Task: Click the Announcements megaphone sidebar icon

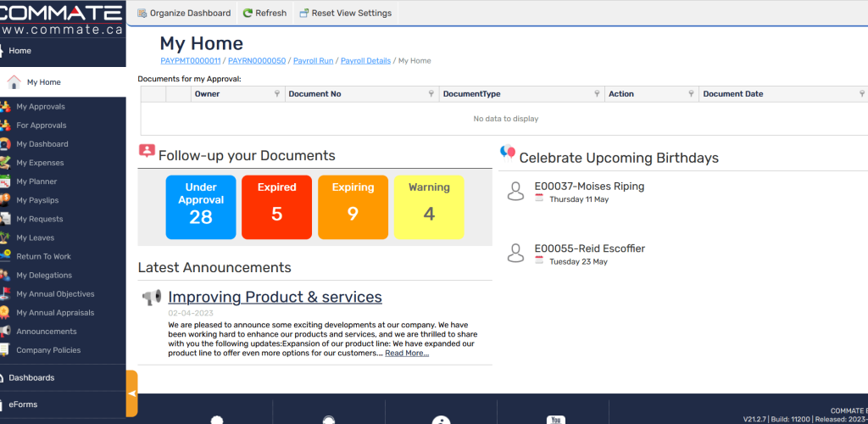Action: (6, 332)
